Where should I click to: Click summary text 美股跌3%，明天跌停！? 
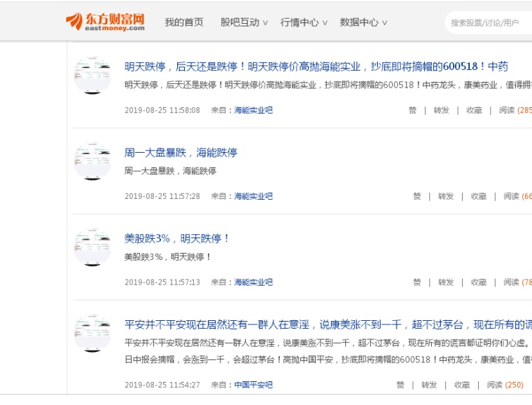point(167,256)
